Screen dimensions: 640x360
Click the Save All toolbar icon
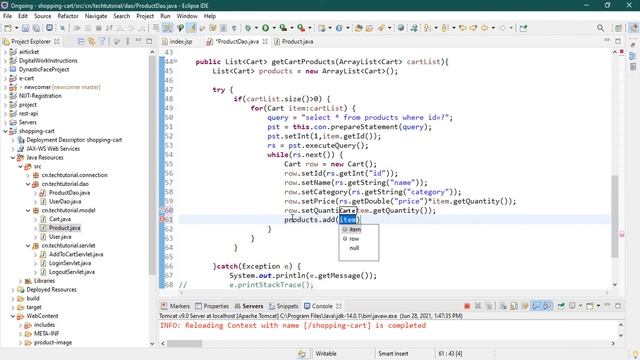pos(36,28)
